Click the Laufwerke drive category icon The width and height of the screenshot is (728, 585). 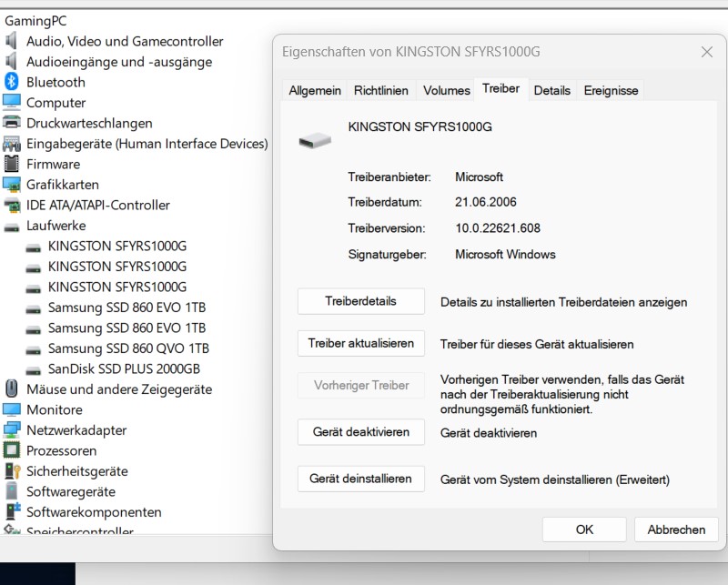point(11,227)
